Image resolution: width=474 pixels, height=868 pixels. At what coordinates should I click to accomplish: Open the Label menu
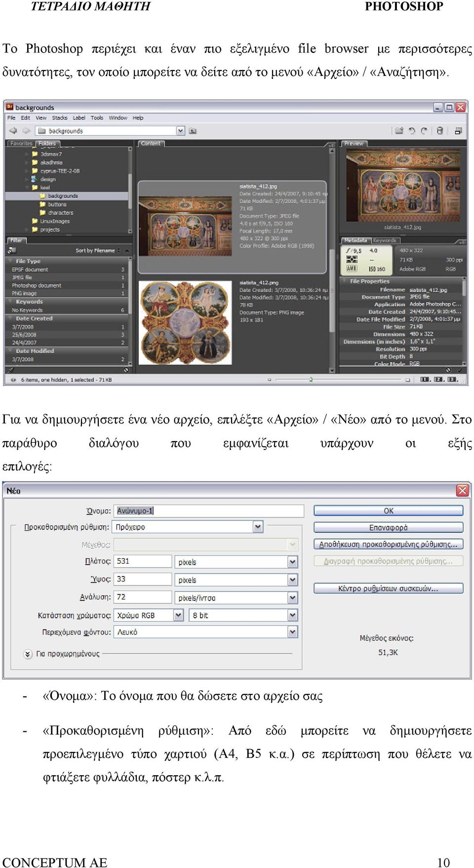(x=79, y=118)
